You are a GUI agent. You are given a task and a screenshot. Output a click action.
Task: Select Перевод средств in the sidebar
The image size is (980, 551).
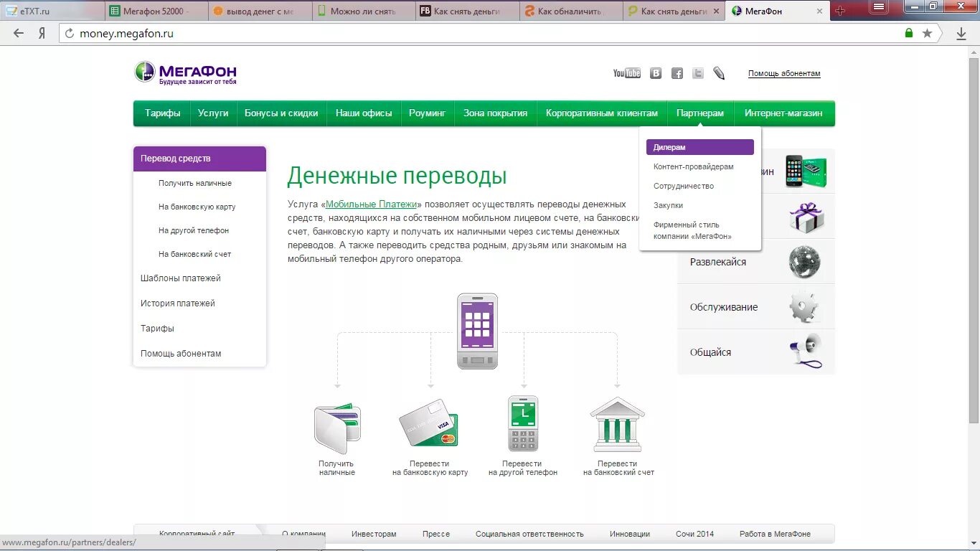click(199, 159)
